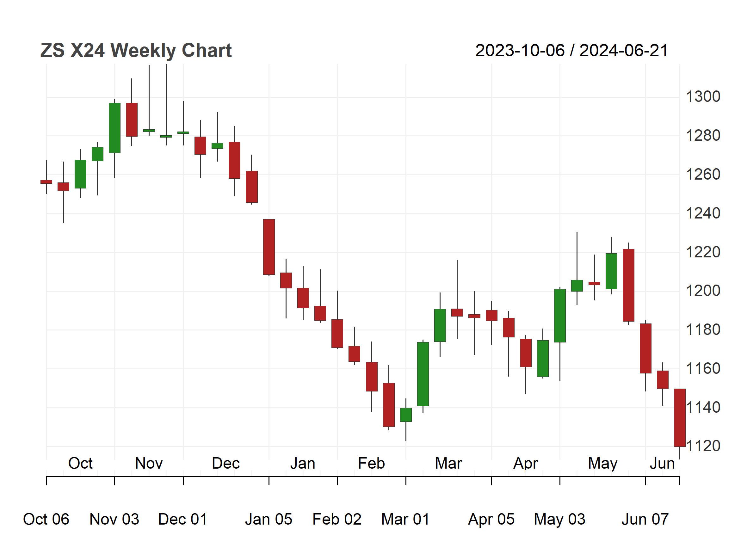Image resolution: width=747 pixels, height=560 pixels.
Task: Select the Dec 01 date axis label
Action: [x=183, y=519]
